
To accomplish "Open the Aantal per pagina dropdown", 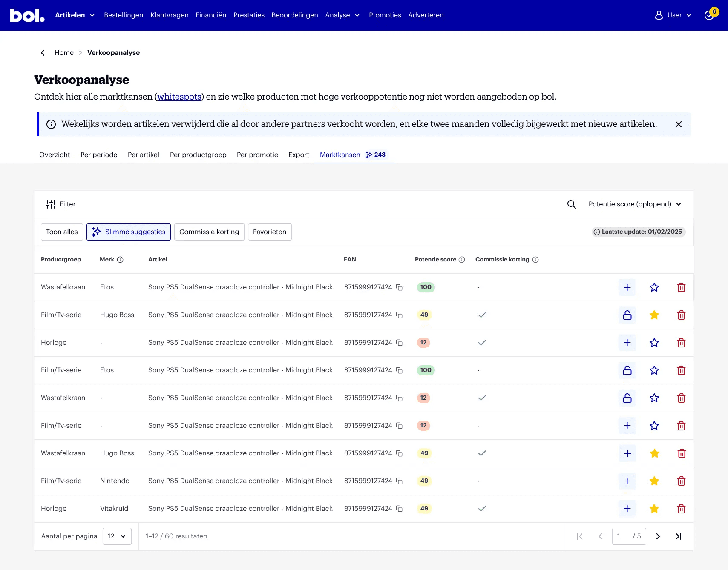I will (117, 536).
